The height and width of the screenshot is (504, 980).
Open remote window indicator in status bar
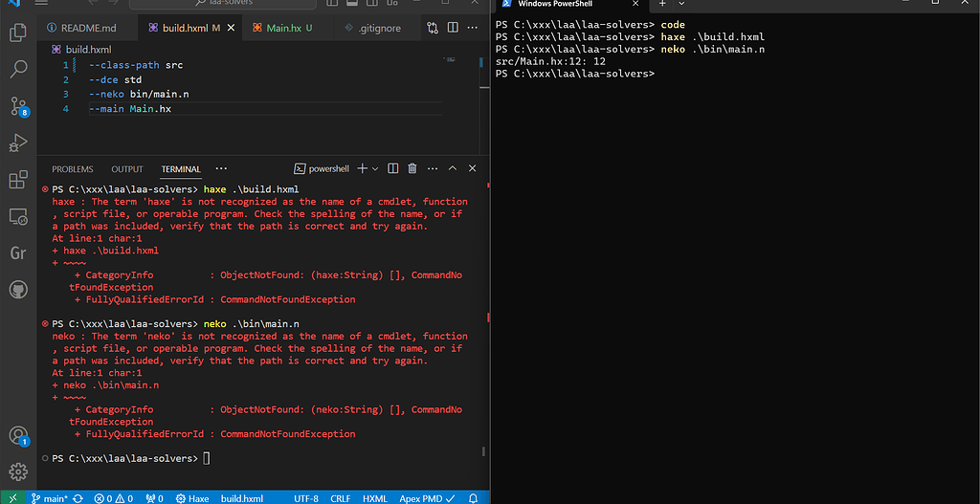point(13,498)
